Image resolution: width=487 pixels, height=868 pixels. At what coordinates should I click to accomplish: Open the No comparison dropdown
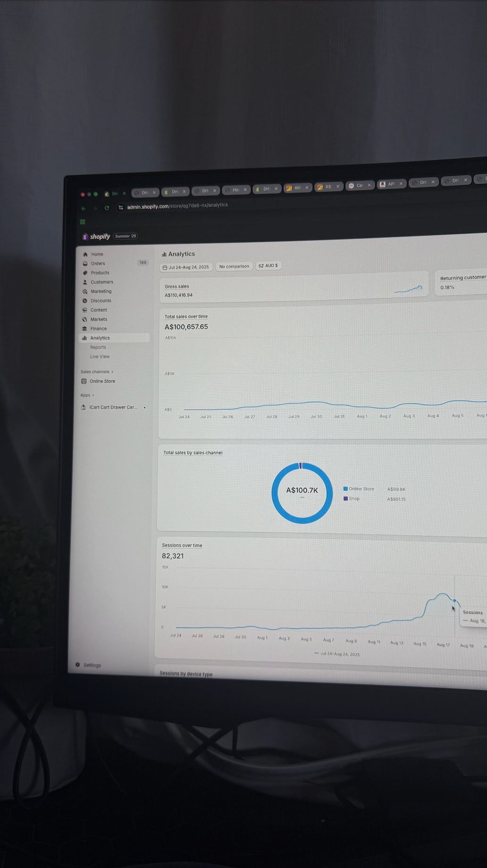234,267
